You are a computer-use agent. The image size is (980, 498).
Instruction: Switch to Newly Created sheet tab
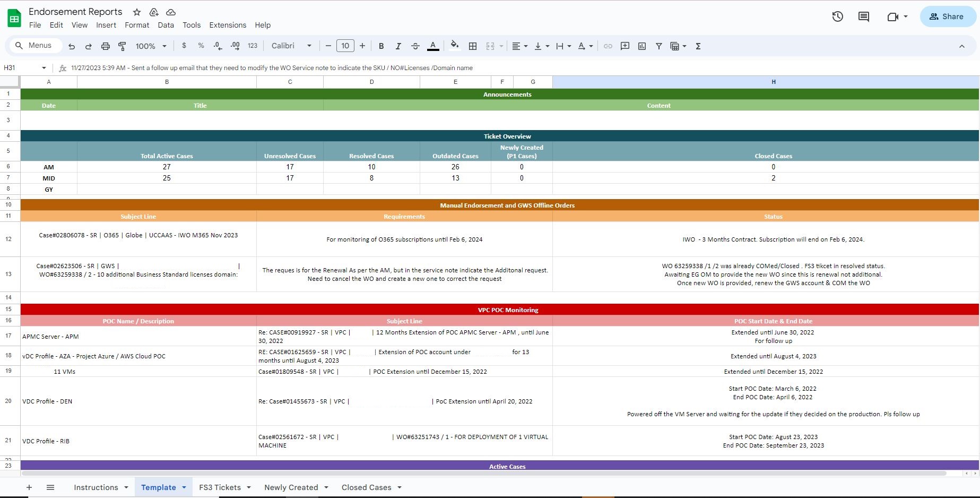click(x=291, y=487)
